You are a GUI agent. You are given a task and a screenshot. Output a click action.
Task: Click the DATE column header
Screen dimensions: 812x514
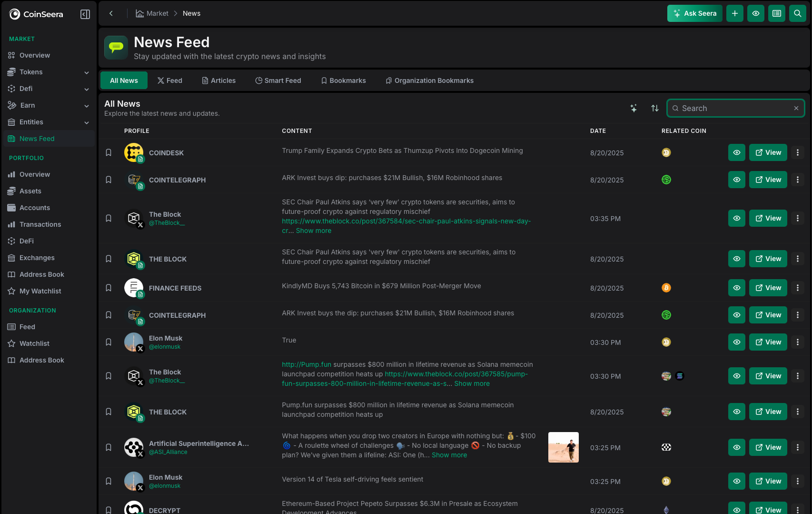598,131
